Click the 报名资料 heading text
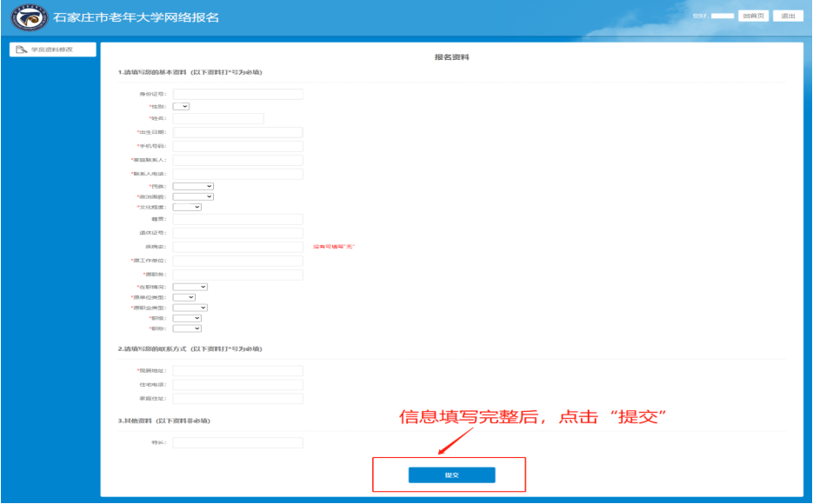 (x=451, y=57)
